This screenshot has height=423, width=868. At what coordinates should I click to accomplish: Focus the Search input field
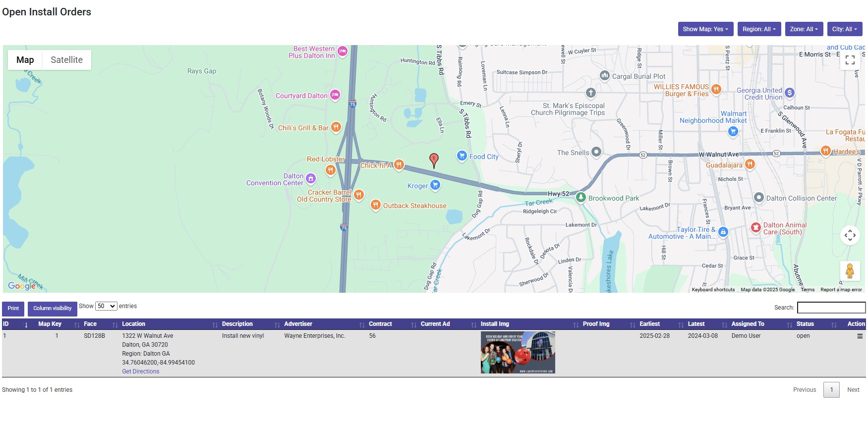[x=831, y=308]
